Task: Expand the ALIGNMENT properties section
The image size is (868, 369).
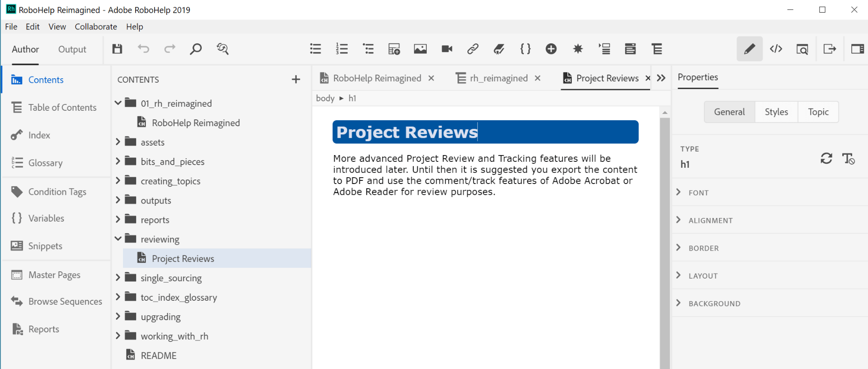Action: 679,220
